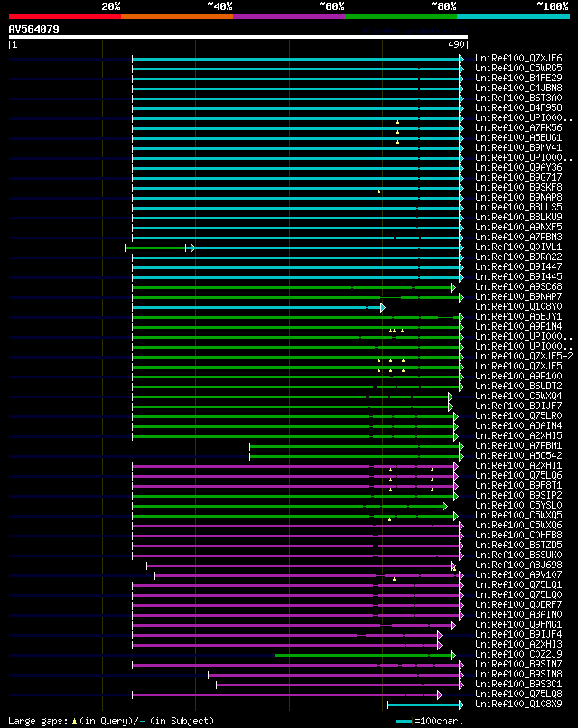
Task: Select the UniRef100_A5BUG1 label
Action: pyautogui.click(x=518, y=137)
